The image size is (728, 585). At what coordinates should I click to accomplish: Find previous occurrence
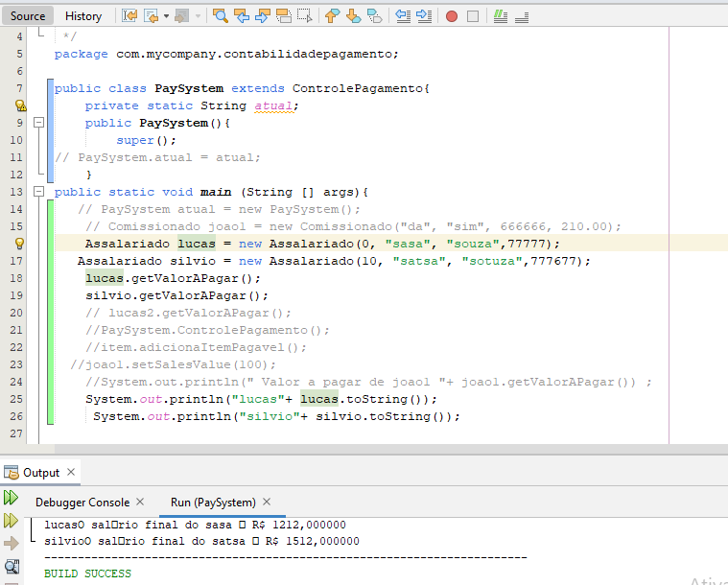pyautogui.click(x=242, y=16)
